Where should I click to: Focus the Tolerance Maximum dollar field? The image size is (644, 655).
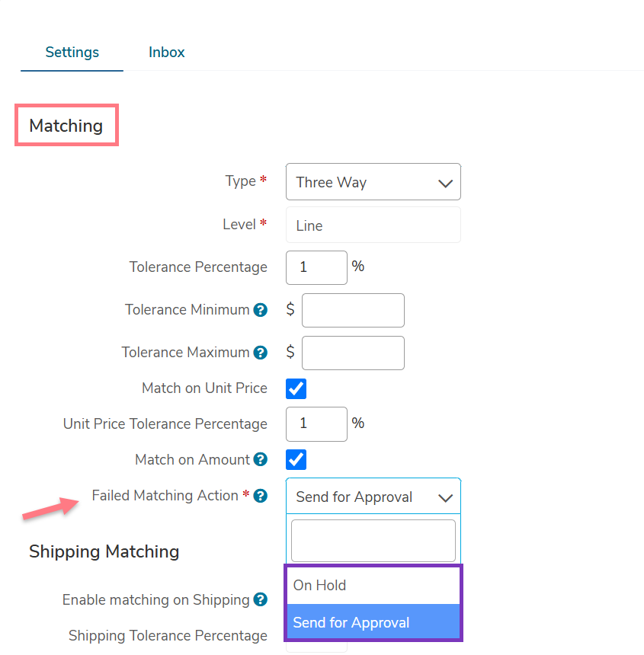point(353,353)
